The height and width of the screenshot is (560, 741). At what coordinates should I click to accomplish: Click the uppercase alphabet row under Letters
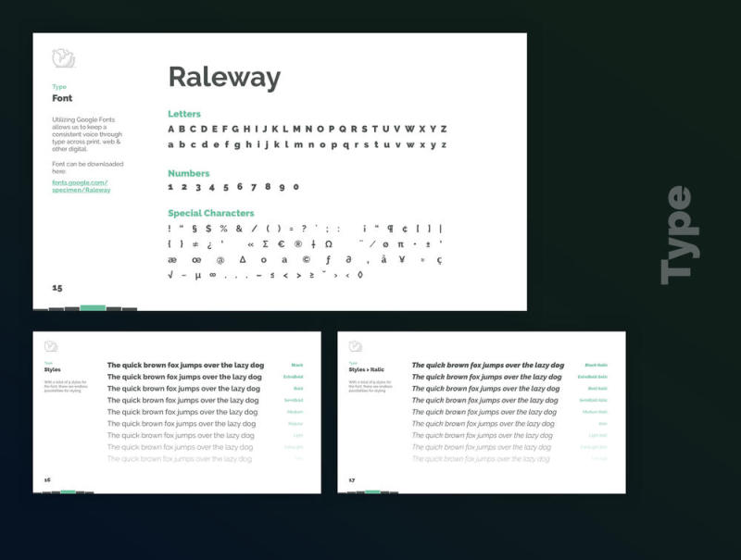(x=307, y=130)
